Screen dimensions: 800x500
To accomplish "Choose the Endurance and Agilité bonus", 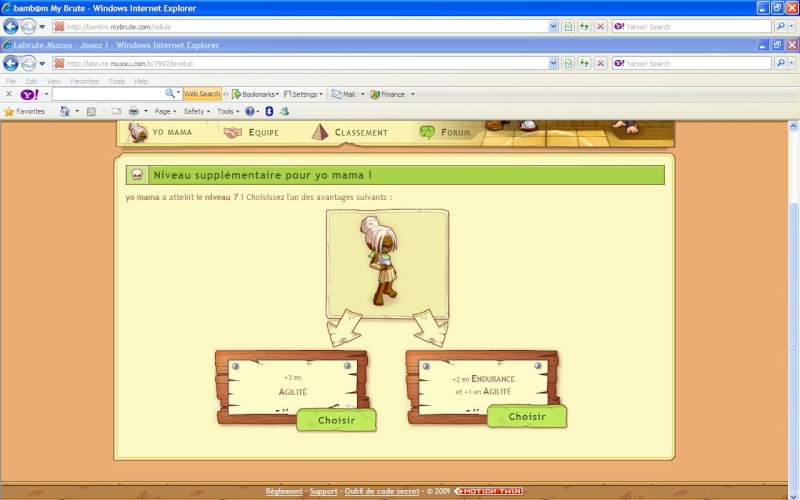I will point(527,416).
